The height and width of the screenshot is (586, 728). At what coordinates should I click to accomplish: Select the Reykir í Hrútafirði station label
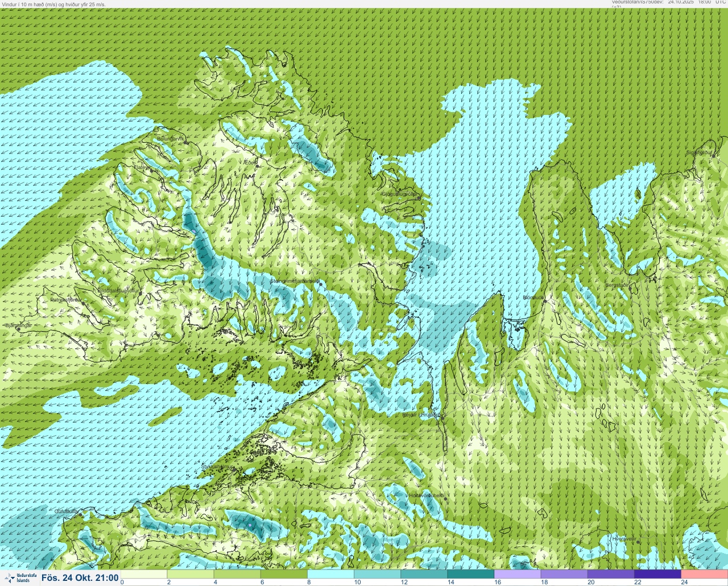[421, 415]
